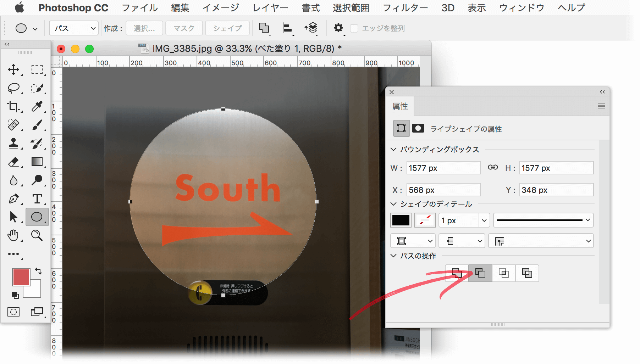The width and height of the screenshot is (640, 364).
Task: Select the History Brush tool
Action: (37, 143)
